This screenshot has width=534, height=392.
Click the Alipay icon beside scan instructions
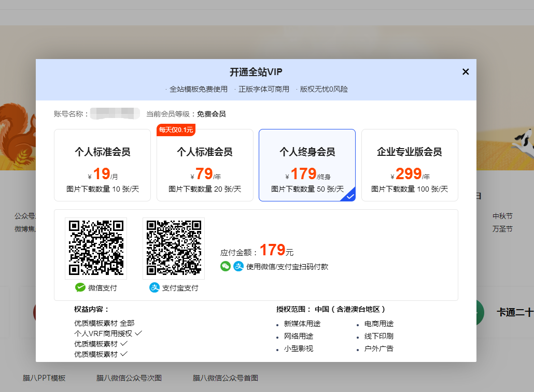tap(238, 266)
